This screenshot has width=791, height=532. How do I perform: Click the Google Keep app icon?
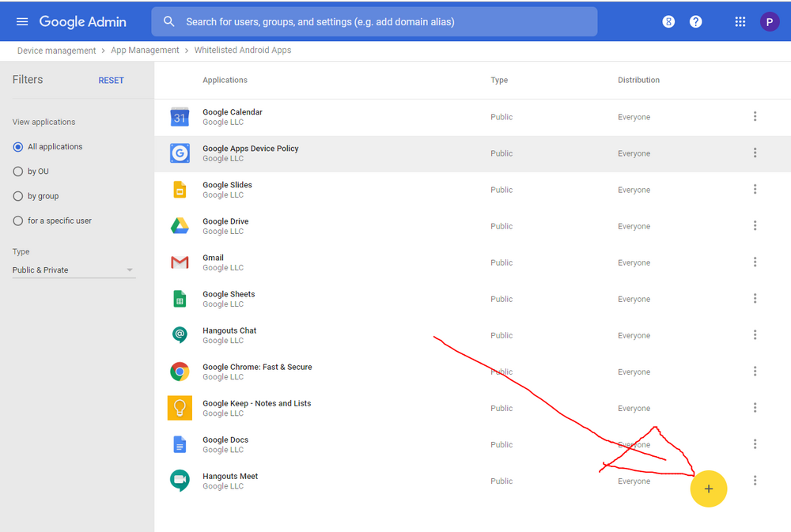pyautogui.click(x=180, y=408)
